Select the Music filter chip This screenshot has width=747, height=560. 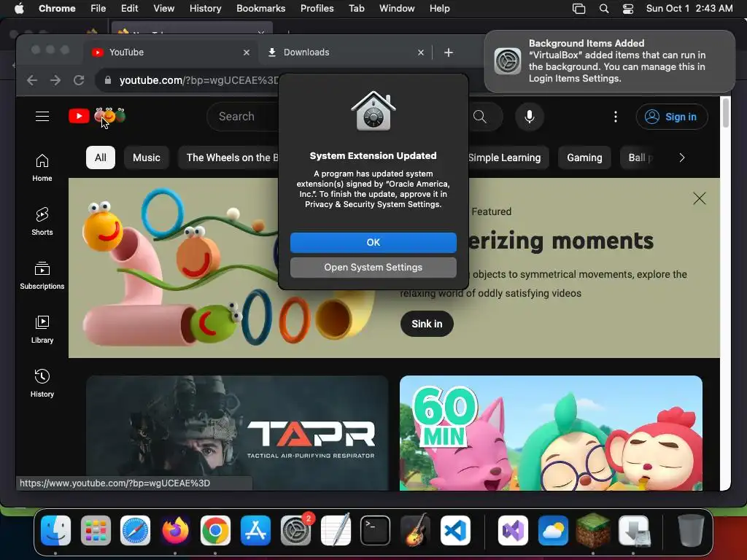[146, 157]
